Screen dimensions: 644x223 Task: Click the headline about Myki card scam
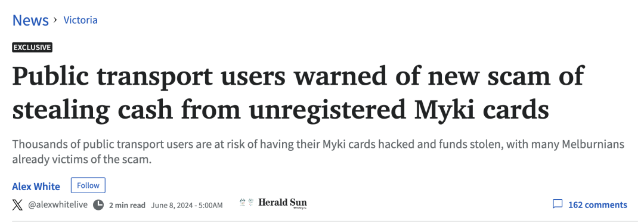click(298, 92)
